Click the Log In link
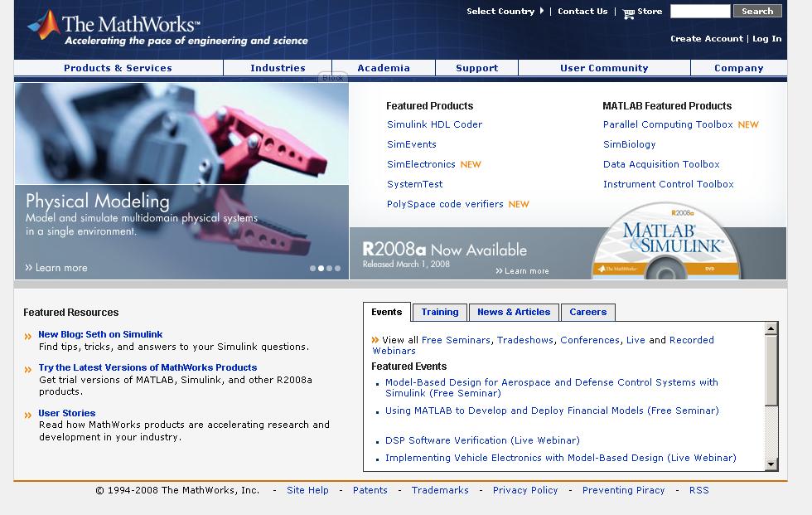Screen dimensions: 812x515 767,39
